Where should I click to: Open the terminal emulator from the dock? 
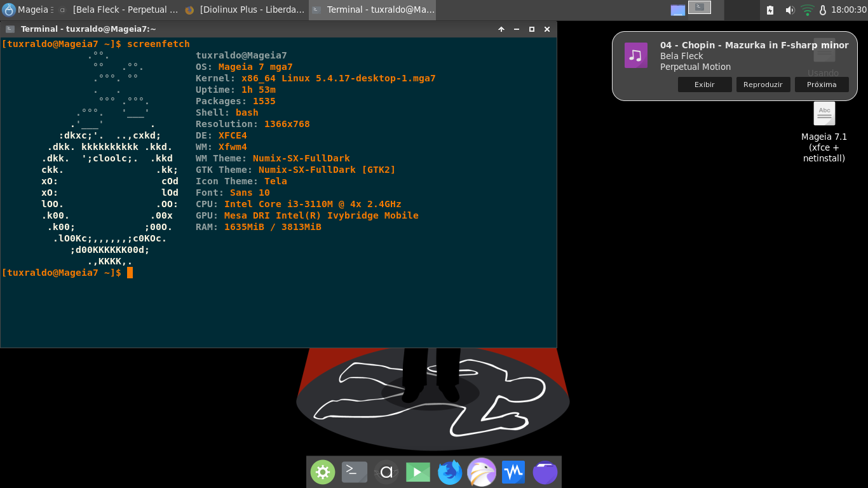click(354, 472)
